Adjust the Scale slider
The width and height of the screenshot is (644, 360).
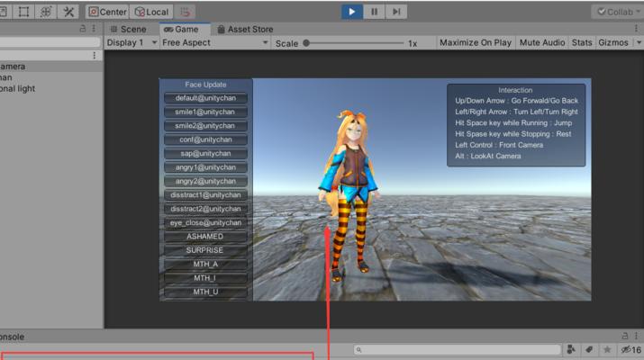click(x=355, y=43)
